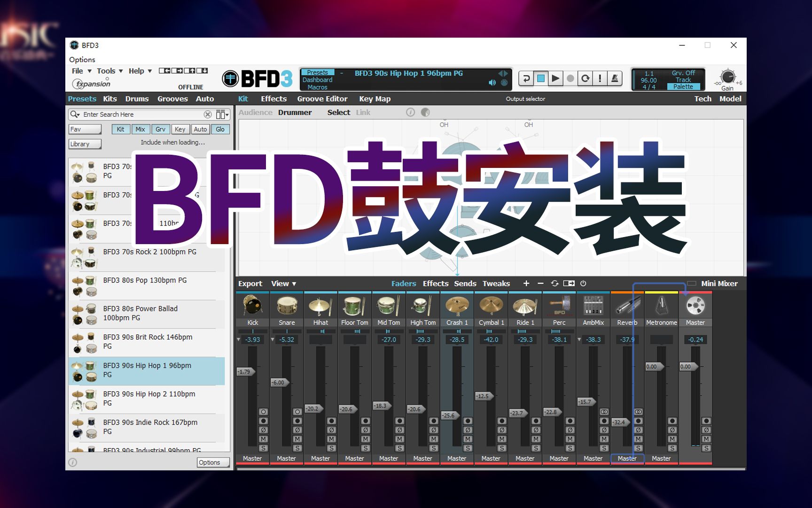Image resolution: width=812 pixels, height=508 pixels.
Task: Switch to the Drums browser tab
Action: [137, 99]
